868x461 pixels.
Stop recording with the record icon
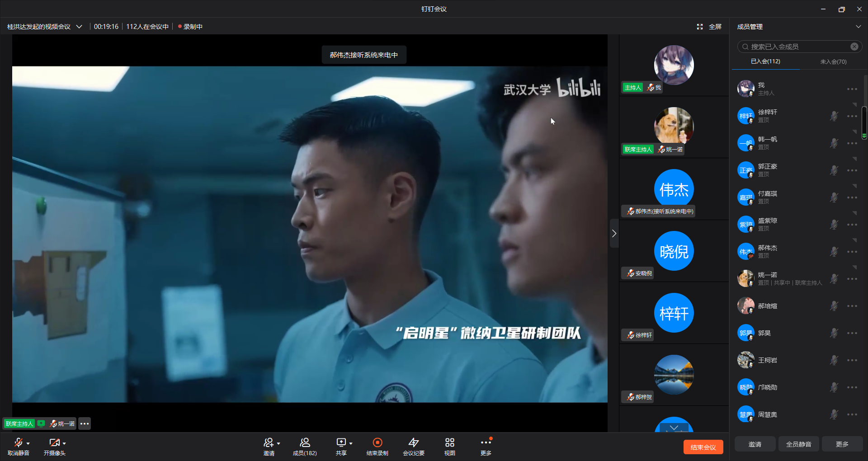[x=377, y=442]
